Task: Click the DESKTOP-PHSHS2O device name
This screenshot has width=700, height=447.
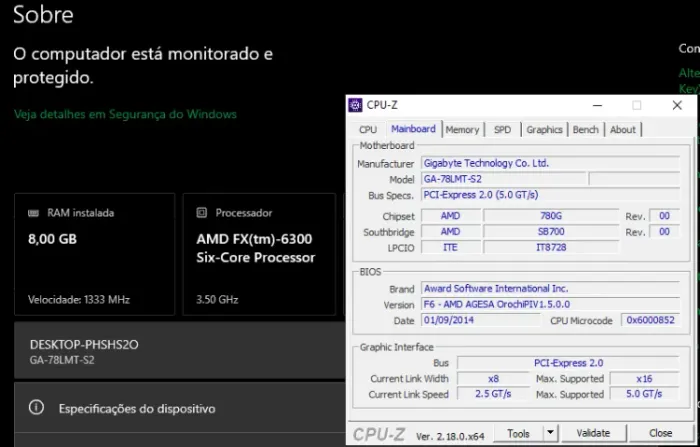Action: coord(84,345)
